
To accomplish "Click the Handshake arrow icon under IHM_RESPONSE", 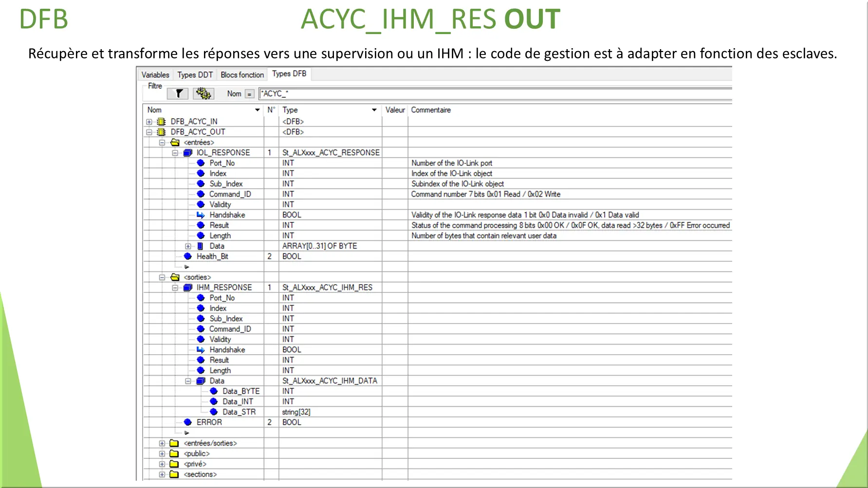I will pyautogui.click(x=201, y=350).
